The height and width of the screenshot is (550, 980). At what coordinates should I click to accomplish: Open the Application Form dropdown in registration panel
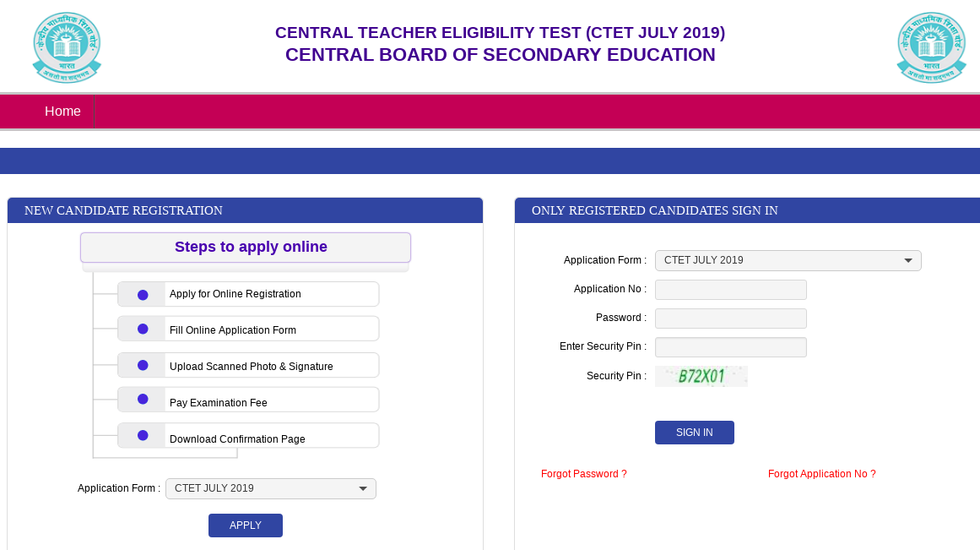point(270,488)
